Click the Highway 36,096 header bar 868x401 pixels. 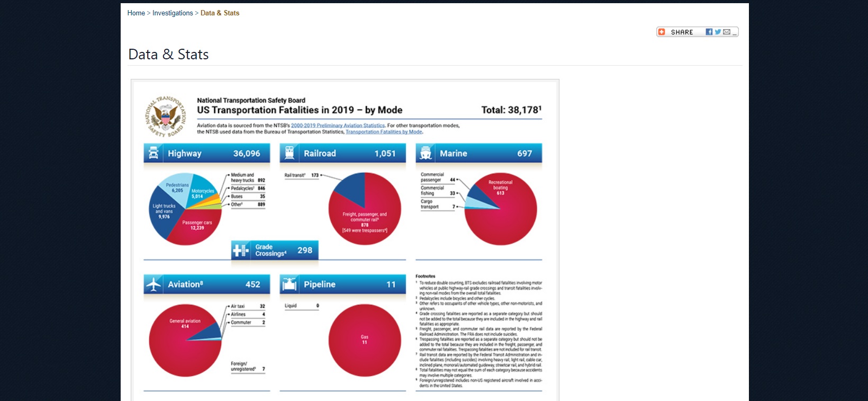207,153
